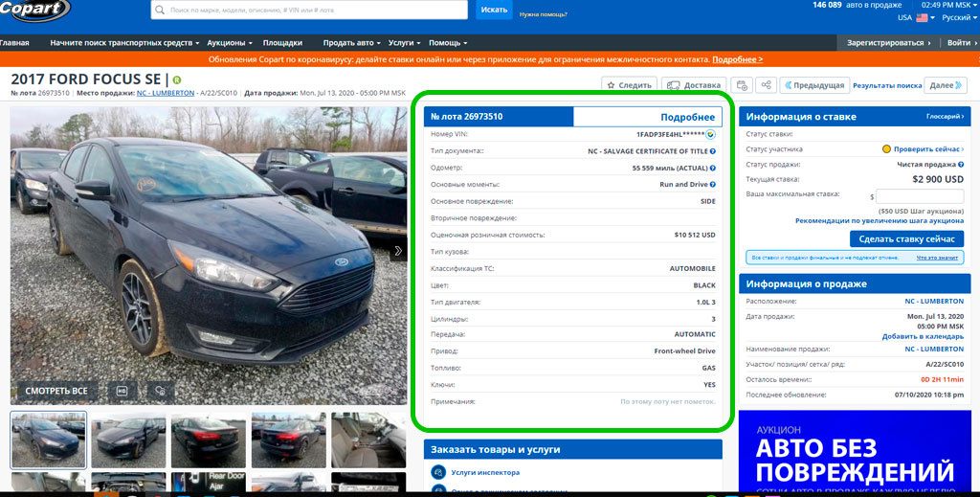
Task: Select the first front-left car thumbnail
Action: point(48,441)
